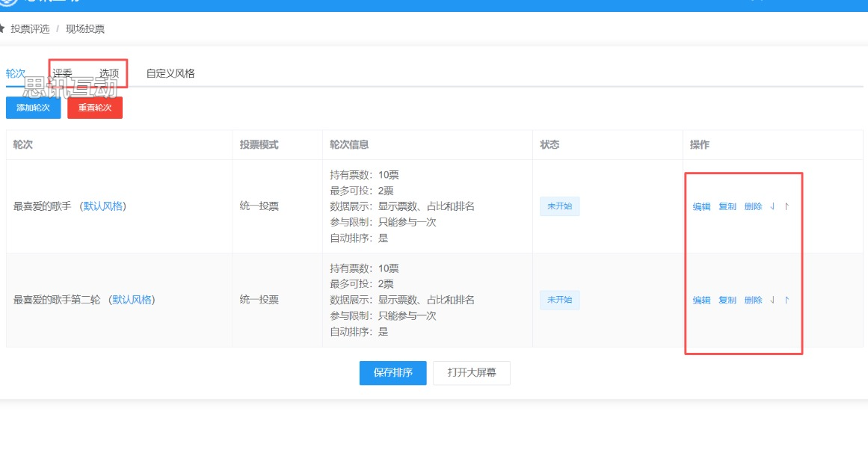Click the 投票评选 breadcrumb item
This screenshot has width=868, height=453.
point(30,29)
